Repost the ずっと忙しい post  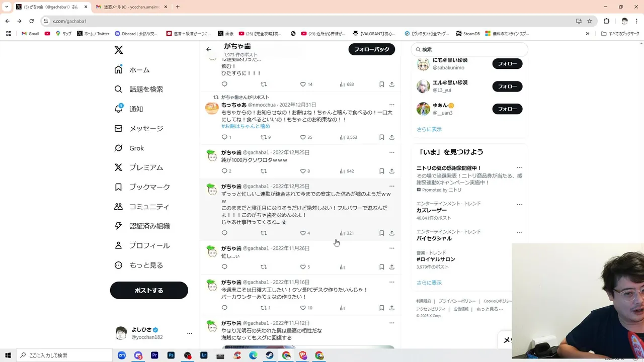264,233
